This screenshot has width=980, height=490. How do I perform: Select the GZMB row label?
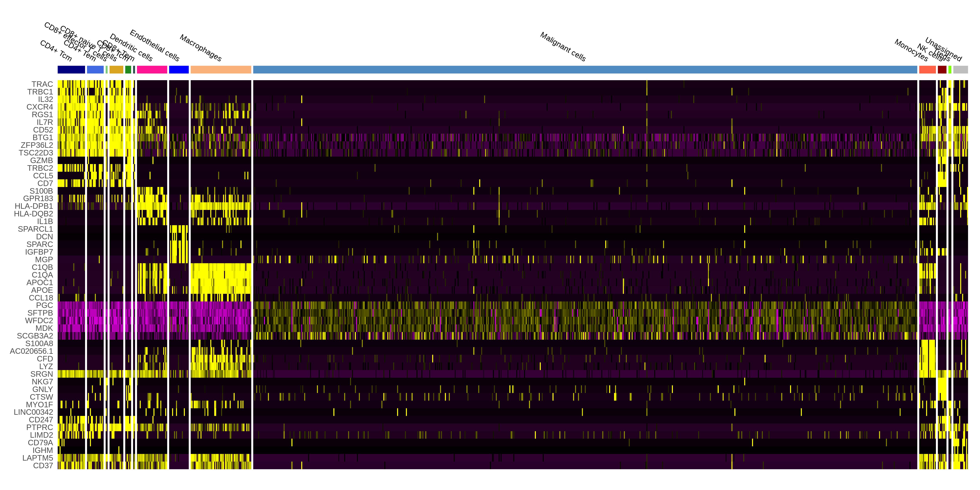point(42,161)
